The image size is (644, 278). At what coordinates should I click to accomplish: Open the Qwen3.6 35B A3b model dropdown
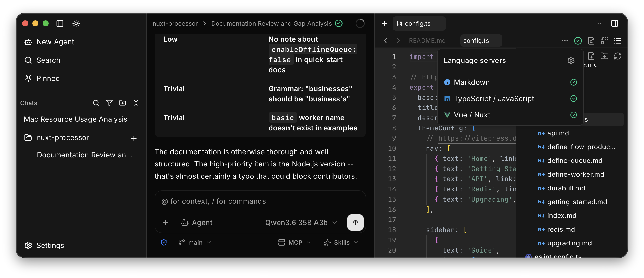pyautogui.click(x=301, y=223)
